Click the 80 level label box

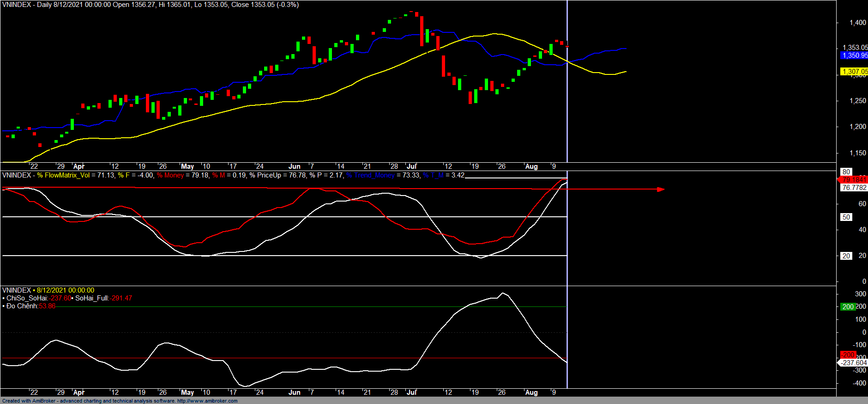coord(846,171)
